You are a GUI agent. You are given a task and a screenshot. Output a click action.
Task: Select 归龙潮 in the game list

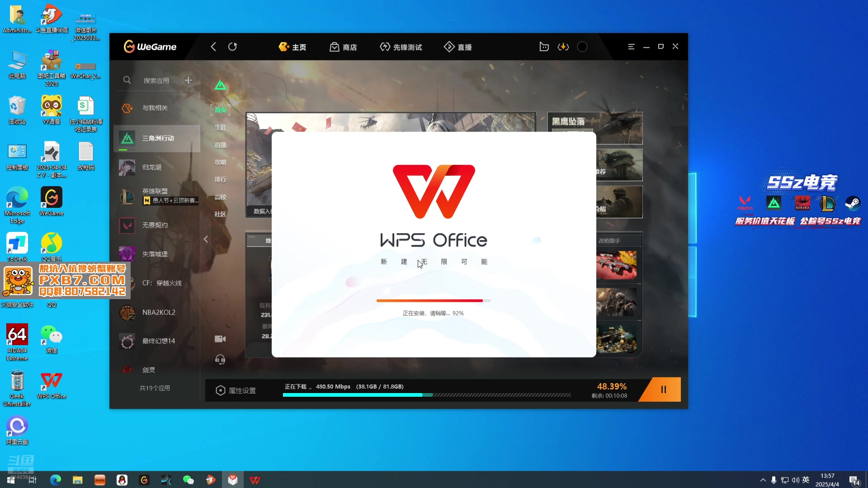click(157, 167)
